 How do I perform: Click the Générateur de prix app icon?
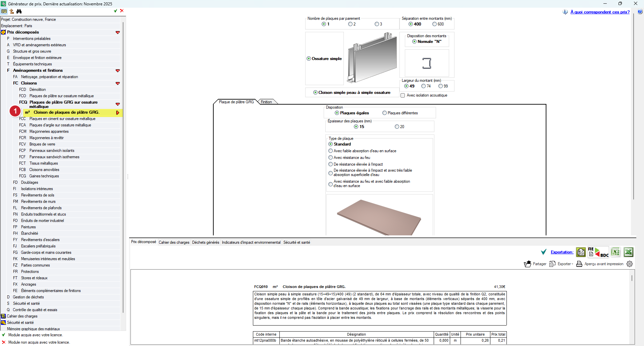[3, 4]
